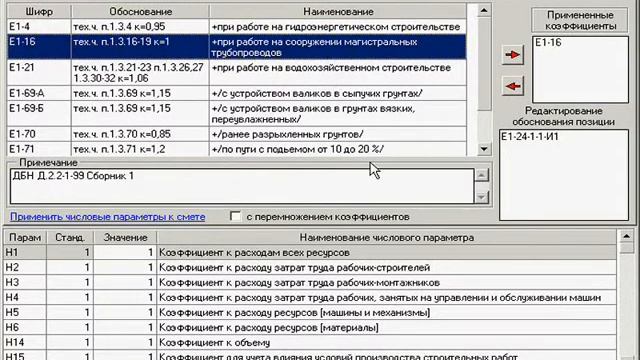640x360 pixels.
Task: Select the highlighted E1-16 row
Action: (x=237, y=47)
